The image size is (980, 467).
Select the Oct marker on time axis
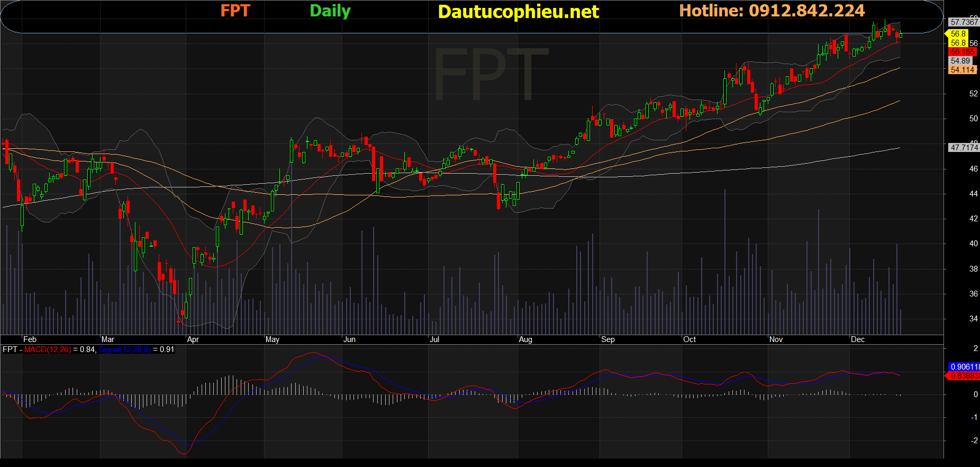point(689,339)
